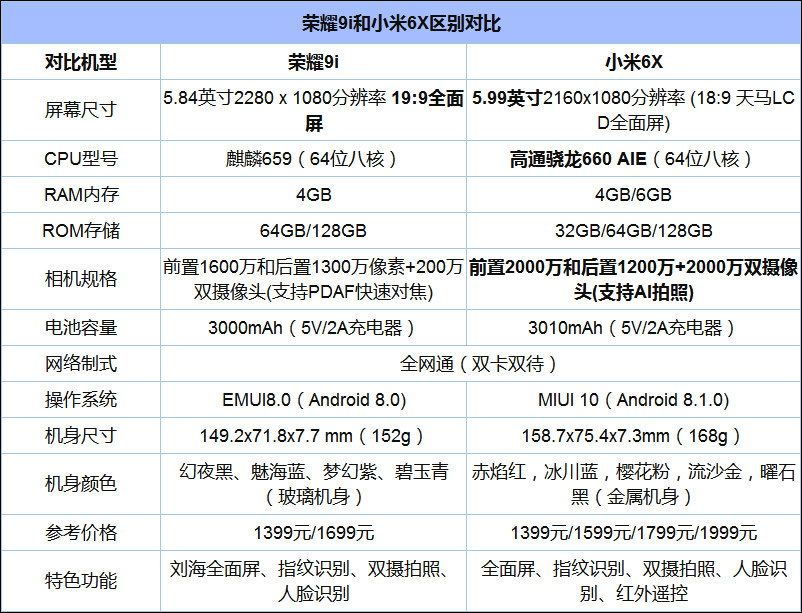The height and width of the screenshot is (613, 802).
Task: Click the 4GB/6GB RAM cell
Action: [633, 194]
